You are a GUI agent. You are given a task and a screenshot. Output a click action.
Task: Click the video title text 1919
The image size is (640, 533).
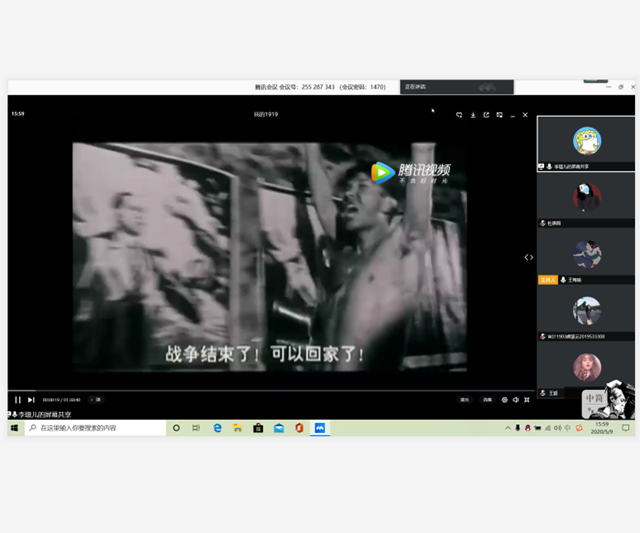click(x=266, y=114)
